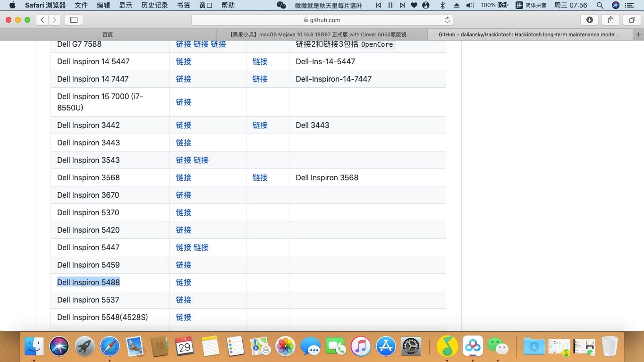Open Notes from the Dock

click(210, 347)
